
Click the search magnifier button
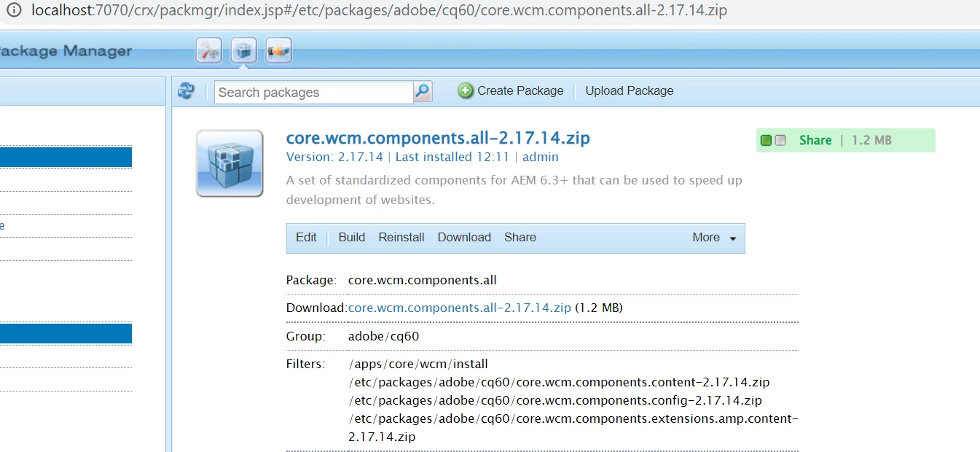423,92
